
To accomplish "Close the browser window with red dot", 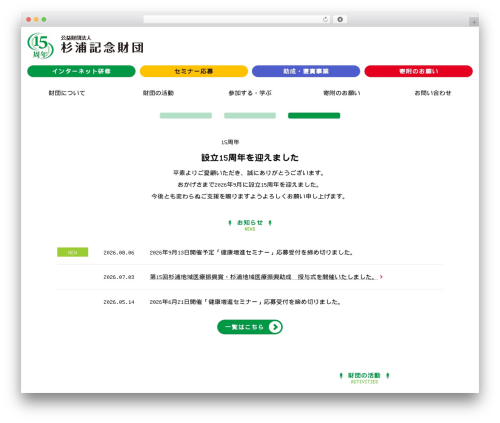I will tap(29, 19).
